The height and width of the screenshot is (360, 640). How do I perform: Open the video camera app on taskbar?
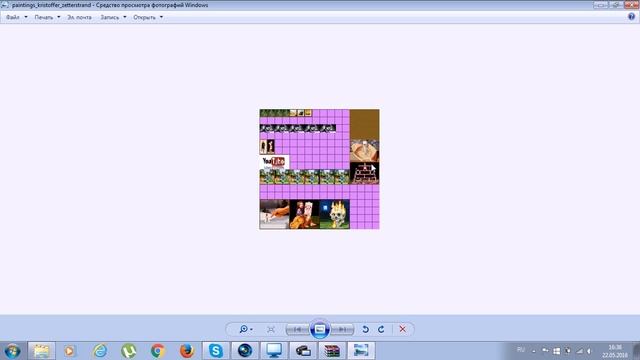point(303,351)
